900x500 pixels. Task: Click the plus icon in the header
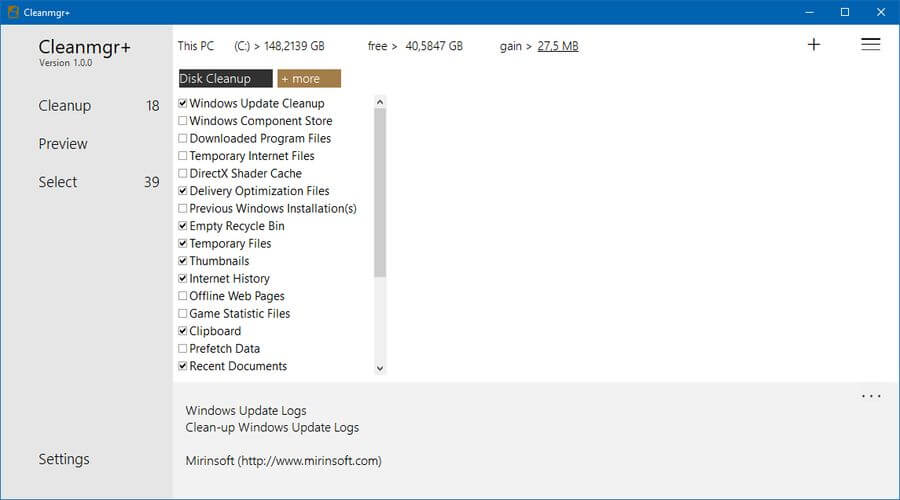pyautogui.click(x=813, y=45)
